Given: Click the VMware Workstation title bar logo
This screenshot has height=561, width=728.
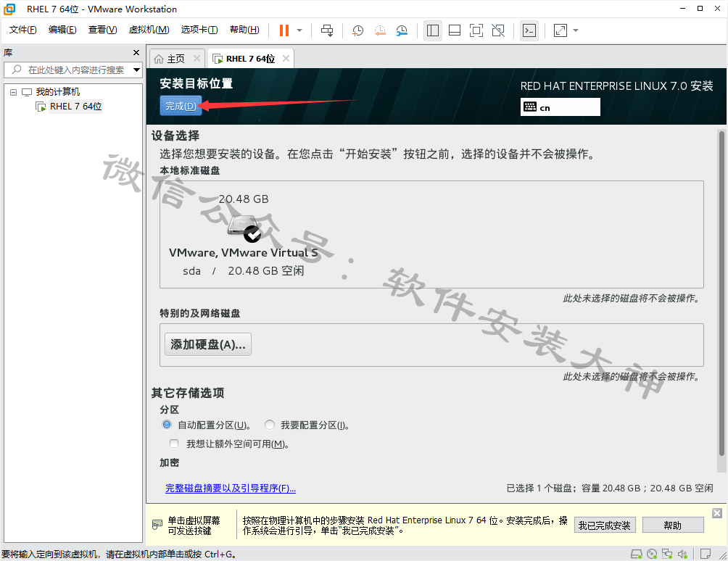Looking at the screenshot, I should [9, 9].
